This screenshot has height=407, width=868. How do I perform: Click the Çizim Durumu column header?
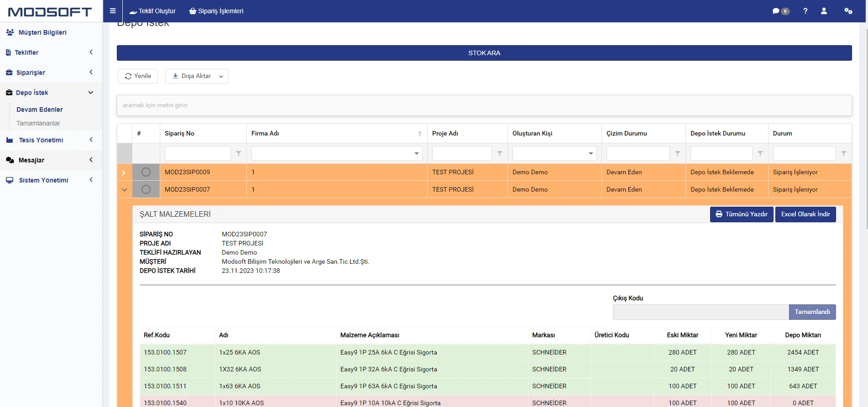click(x=643, y=133)
